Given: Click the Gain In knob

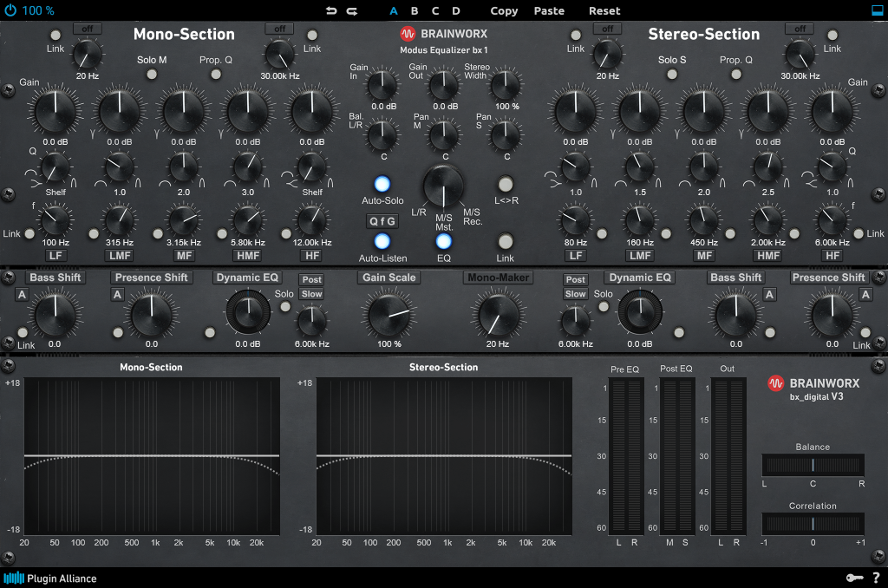Looking at the screenshot, I should click(382, 84).
